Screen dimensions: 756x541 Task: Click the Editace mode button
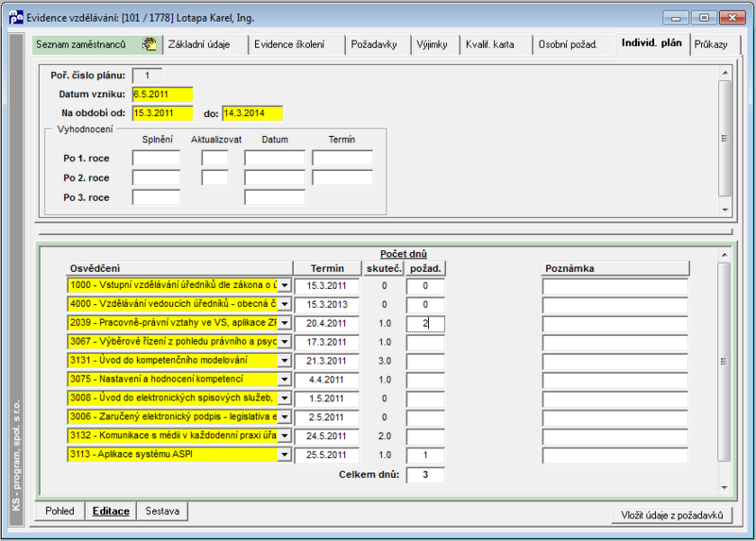[x=111, y=511]
